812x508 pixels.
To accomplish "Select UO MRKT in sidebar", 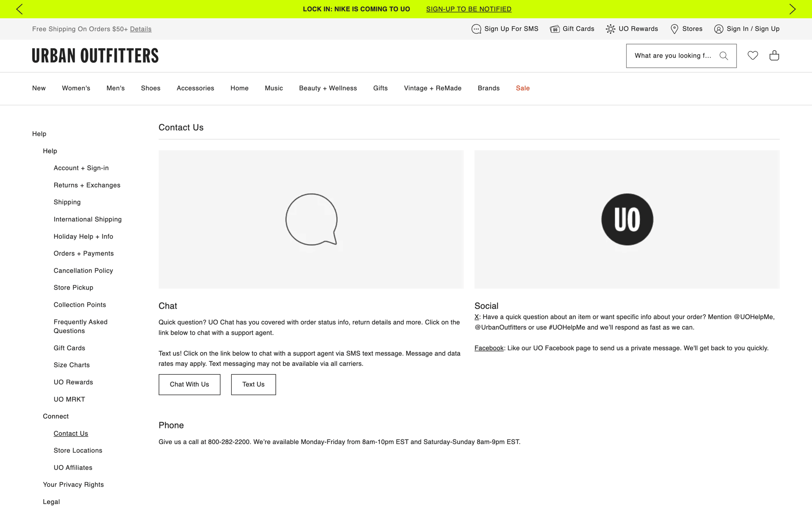I will point(69,399).
